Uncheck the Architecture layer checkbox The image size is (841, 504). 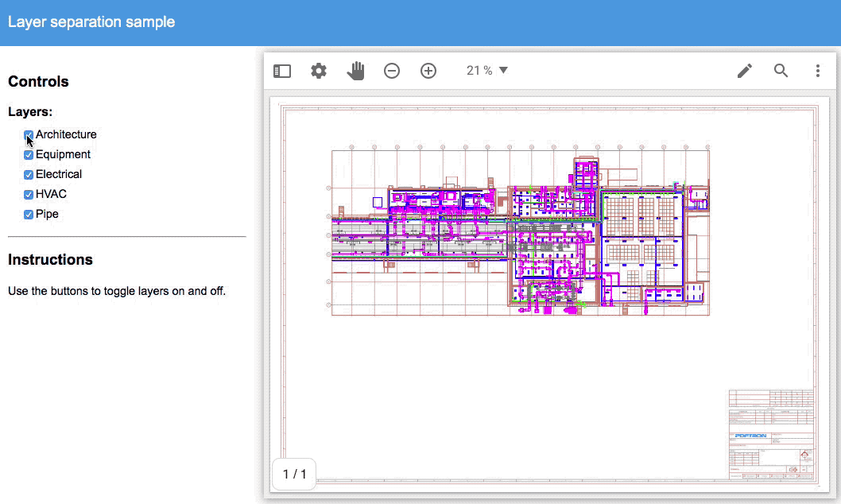[x=29, y=135]
